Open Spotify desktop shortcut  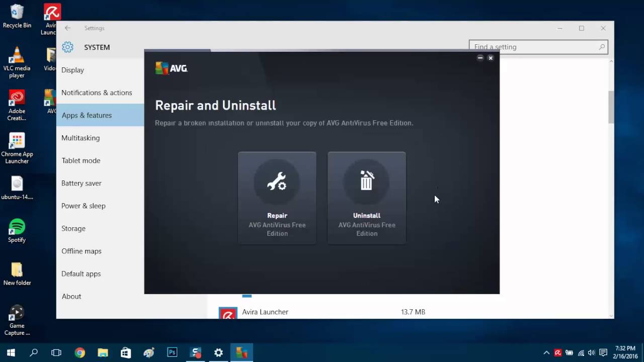(x=17, y=231)
